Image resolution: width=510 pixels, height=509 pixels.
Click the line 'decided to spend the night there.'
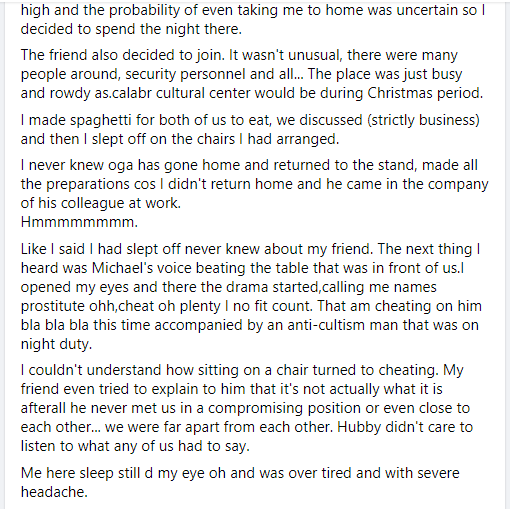click(131, 29)
